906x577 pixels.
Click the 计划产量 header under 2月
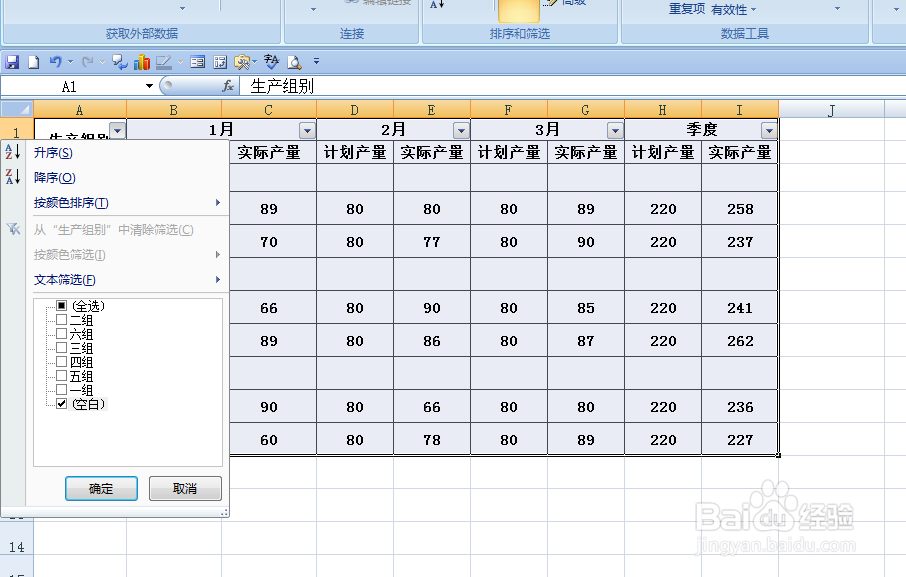pyautogui.click(x=355, y=152)
